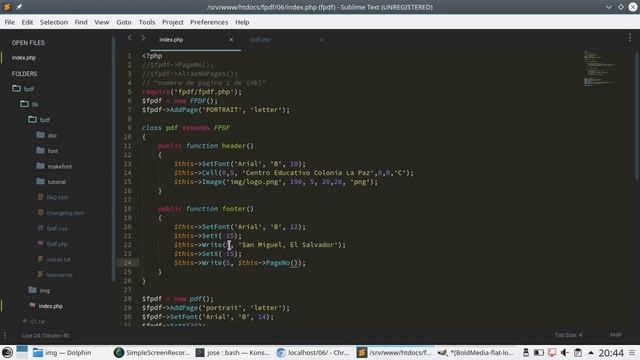Open the KDE application launcher
Viewport: 640px width, 360px height.
(x=7, y=352)
